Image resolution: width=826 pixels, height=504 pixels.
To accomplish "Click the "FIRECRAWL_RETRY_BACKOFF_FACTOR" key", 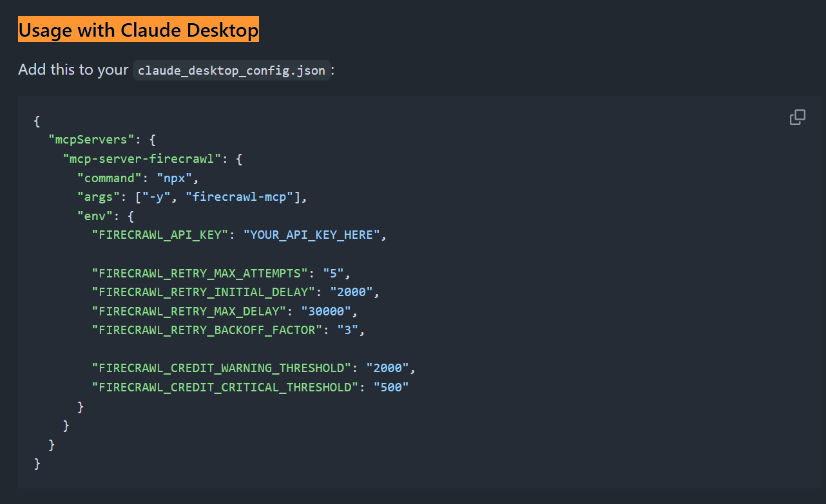I will coord(207,330).
